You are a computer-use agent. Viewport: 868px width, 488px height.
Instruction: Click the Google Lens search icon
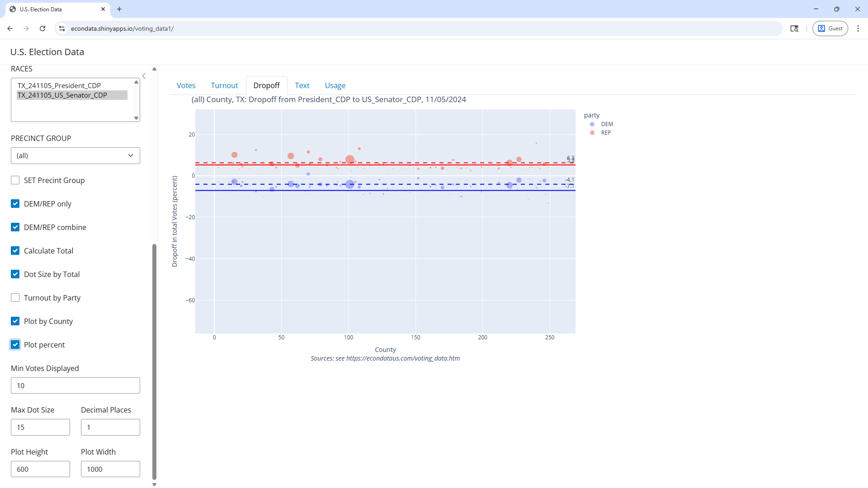click(x=794, y=28)
